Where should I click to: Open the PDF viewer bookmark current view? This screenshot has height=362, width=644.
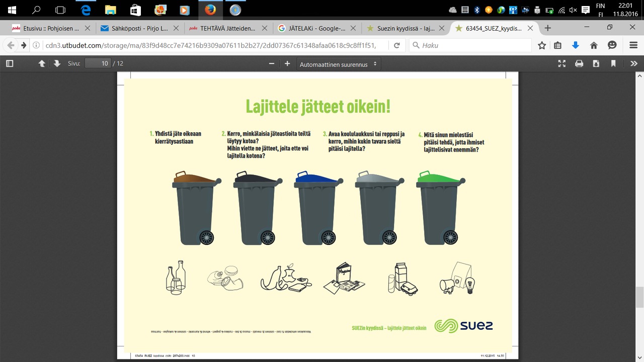[613, 64]
